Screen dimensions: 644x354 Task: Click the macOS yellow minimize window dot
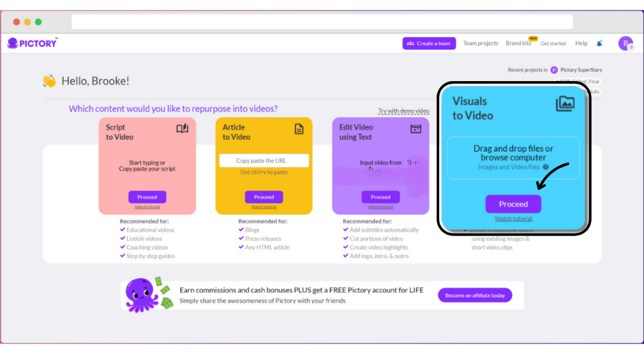[x=27, y=22]
